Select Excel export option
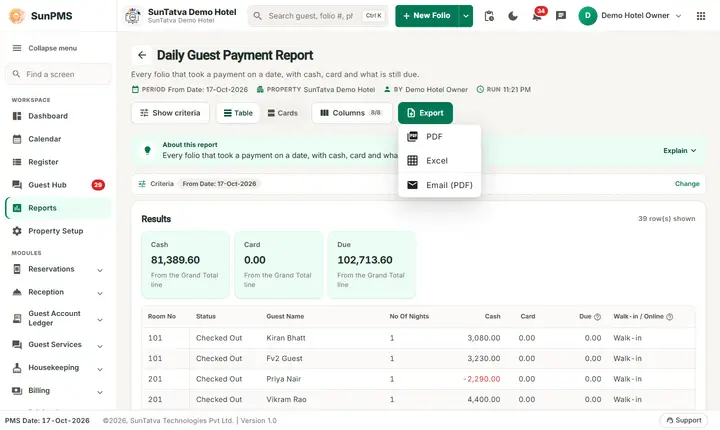 point(439,161)
